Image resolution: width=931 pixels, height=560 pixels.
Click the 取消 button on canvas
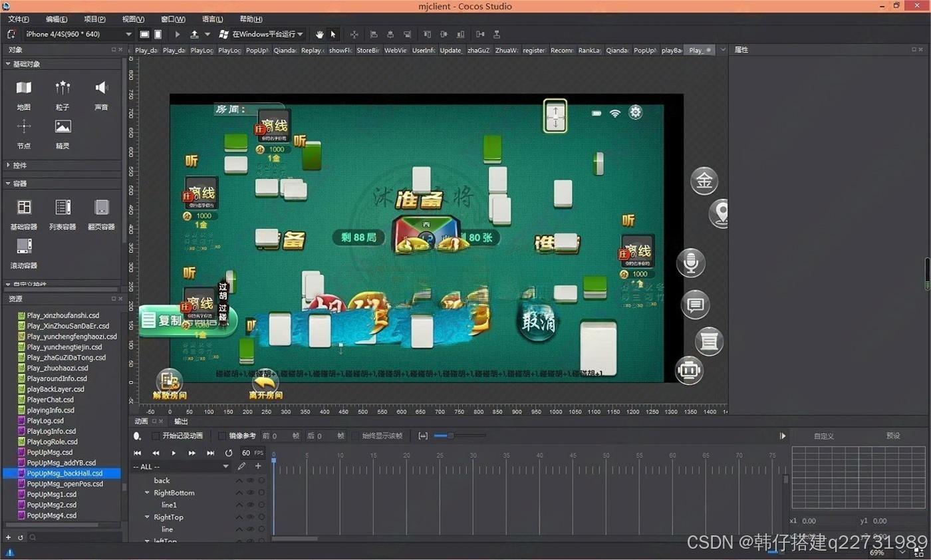[538, 323]
